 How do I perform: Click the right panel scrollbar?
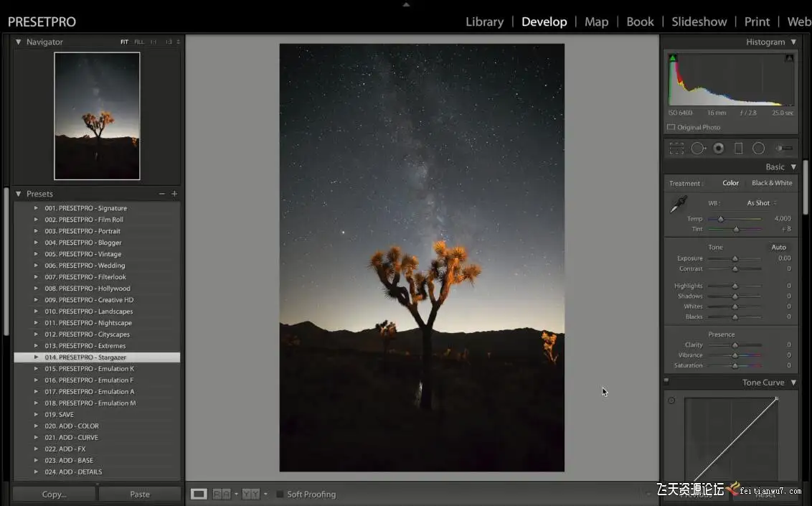(806, 187)
